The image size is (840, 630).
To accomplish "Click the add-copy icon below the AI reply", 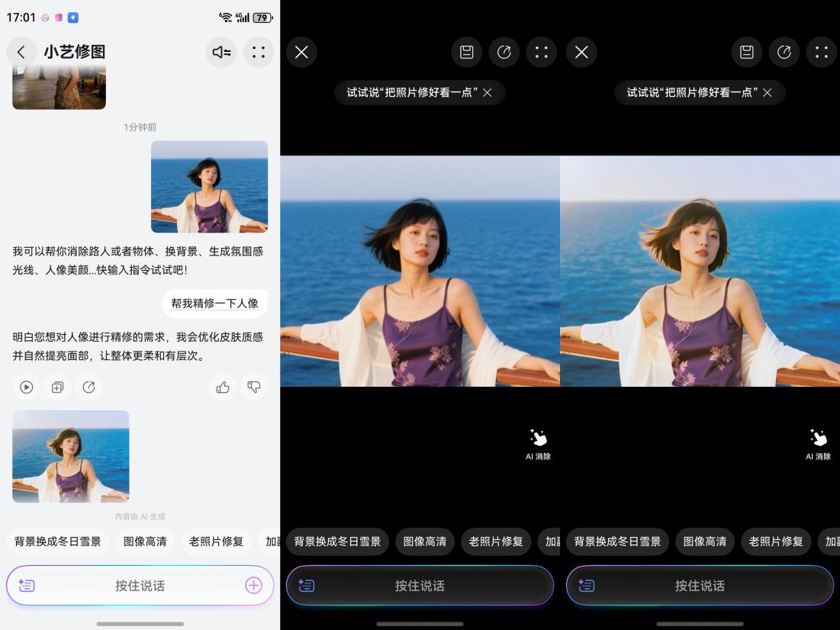I will point(57,387).
